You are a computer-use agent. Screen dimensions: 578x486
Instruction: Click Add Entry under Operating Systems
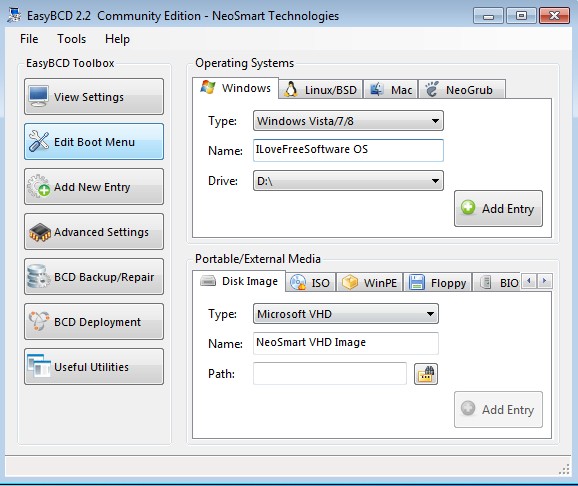tap(498, 208)
